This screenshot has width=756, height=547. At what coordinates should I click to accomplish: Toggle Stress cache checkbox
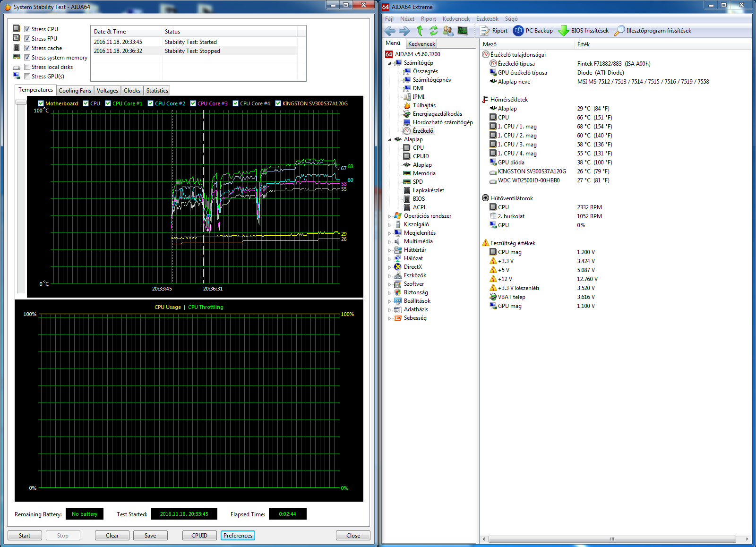[x=27, y=48]
